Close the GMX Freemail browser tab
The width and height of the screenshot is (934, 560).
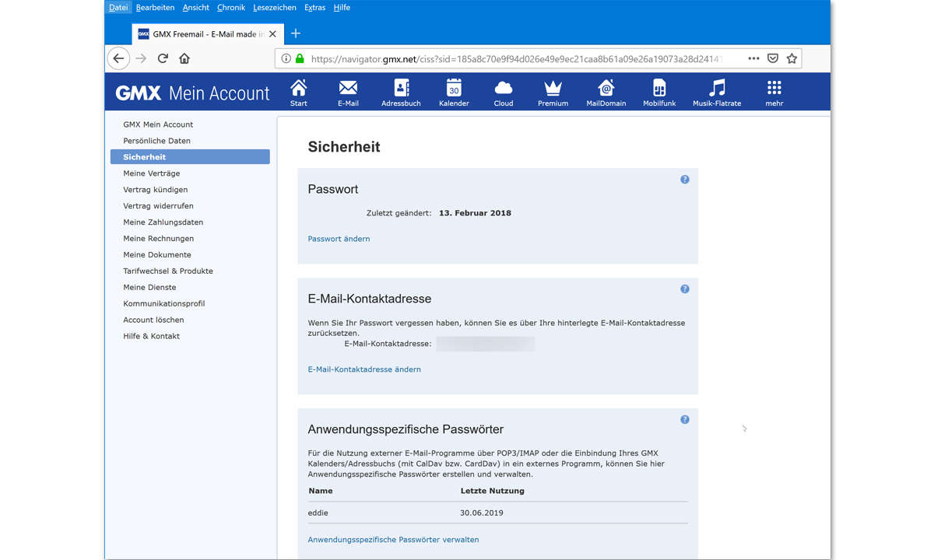[x=272, y=34]
